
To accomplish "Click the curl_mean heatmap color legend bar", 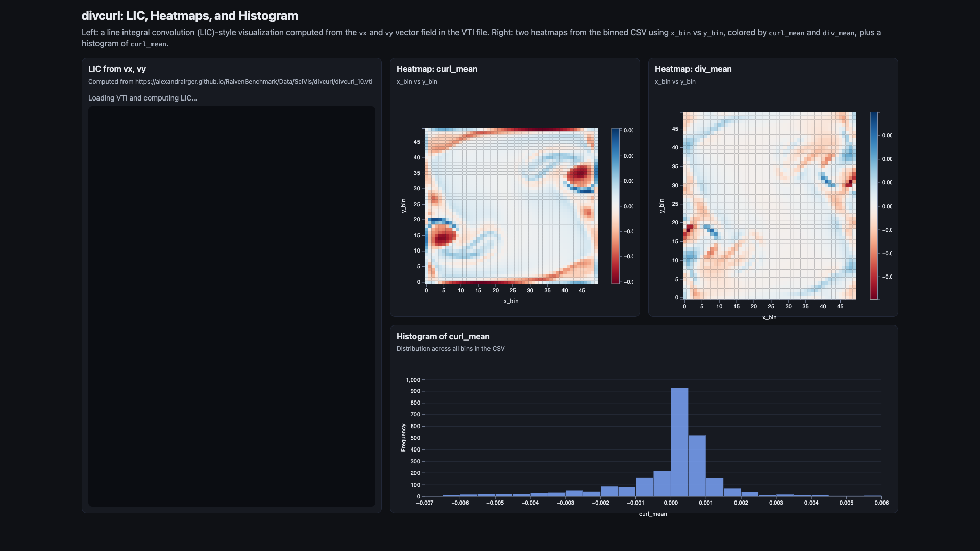I will coord(616,206).
